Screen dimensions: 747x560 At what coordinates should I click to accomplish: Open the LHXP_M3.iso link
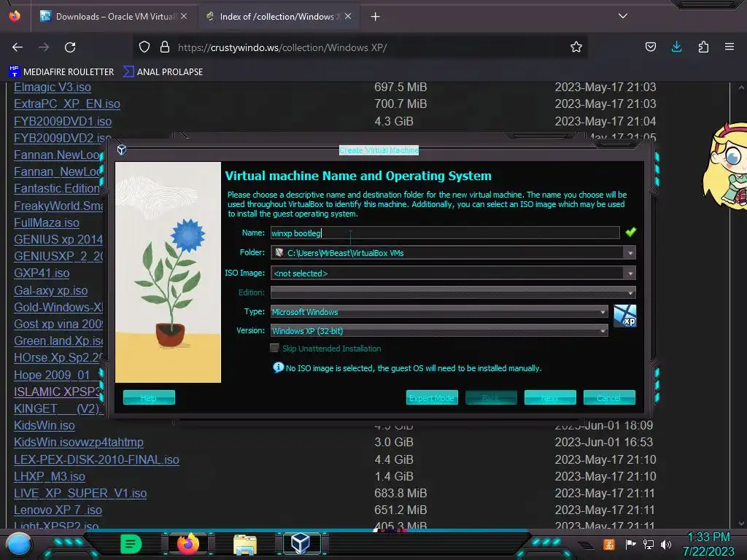pos(50,476)
